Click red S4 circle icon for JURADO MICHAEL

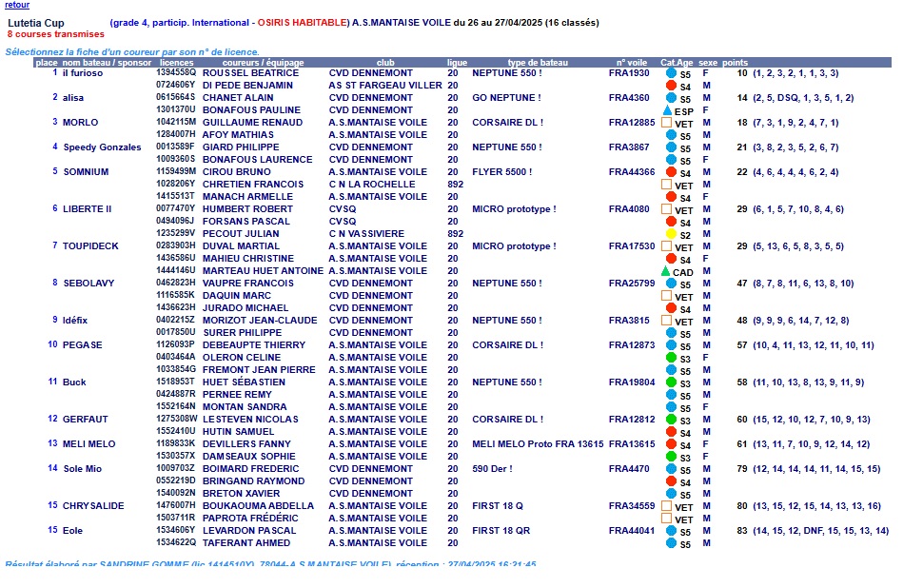tap(671, 308)
